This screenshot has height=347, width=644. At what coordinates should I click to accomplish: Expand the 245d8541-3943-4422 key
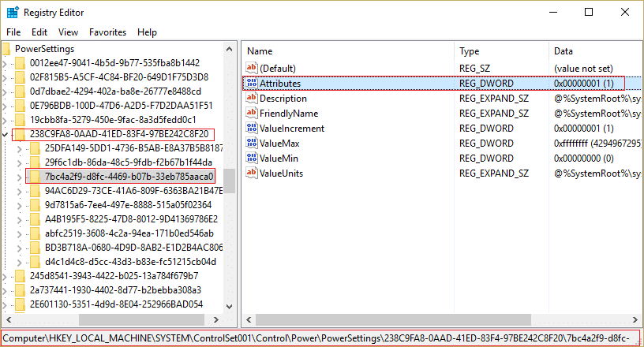click(5, 277)
